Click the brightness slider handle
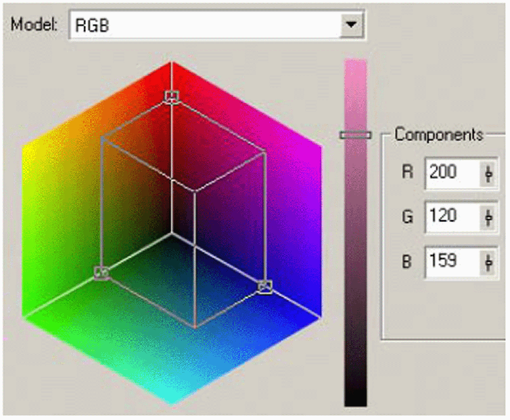This screenshot has width=510, height=420. pos(356,134)
